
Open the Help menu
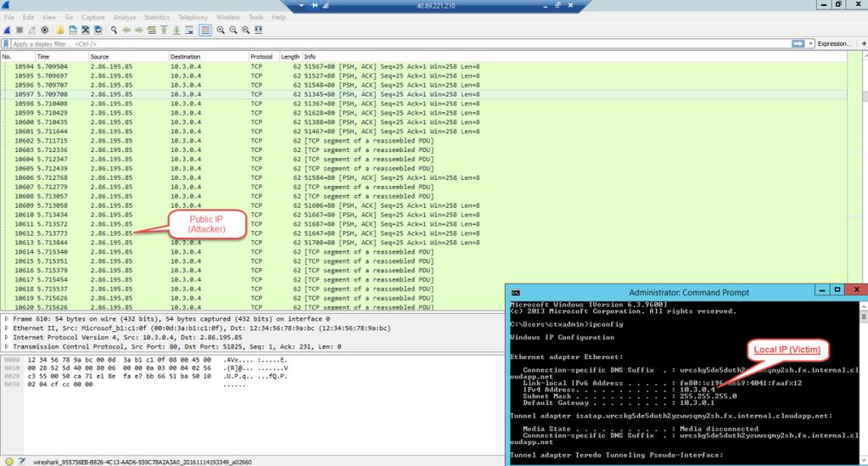[278, 17]
